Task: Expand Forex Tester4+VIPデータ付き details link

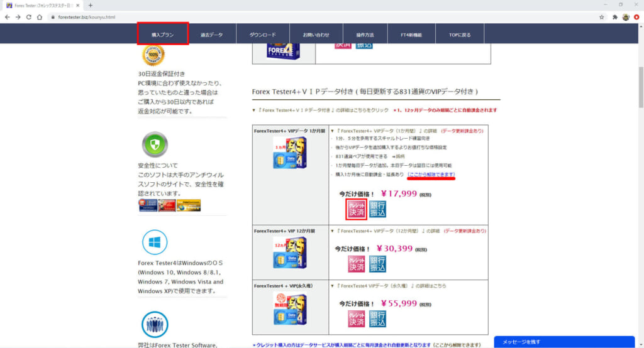Action: (x=320, y=110)
